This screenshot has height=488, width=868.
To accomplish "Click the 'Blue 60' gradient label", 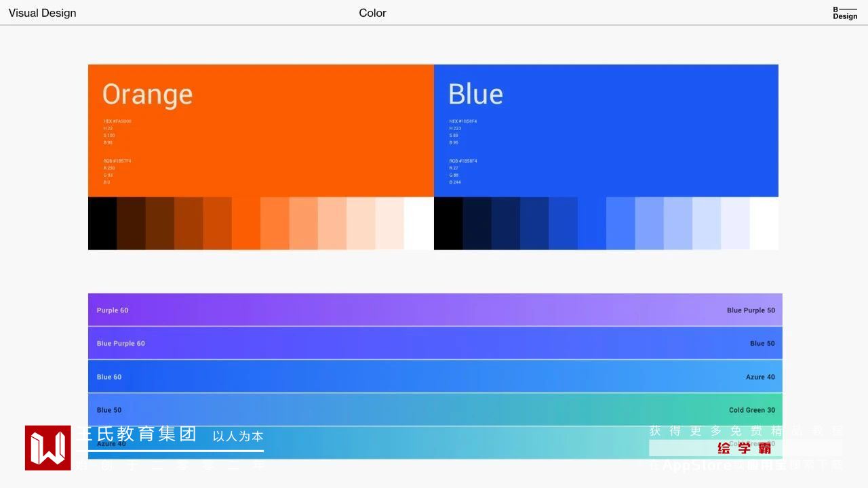I will pyautogui.click(x=109, y=377).
